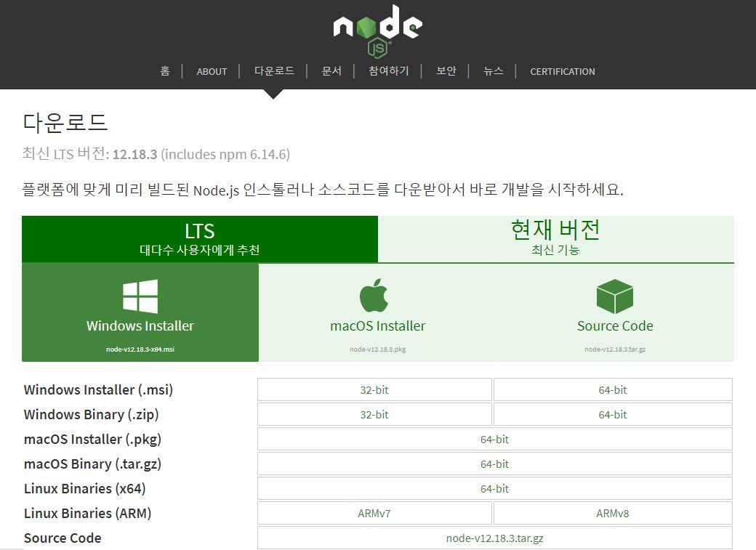756x550 pixels.
Task: Click 64-bit for Windows Installer (.msi)
Action: click(613, 389)
